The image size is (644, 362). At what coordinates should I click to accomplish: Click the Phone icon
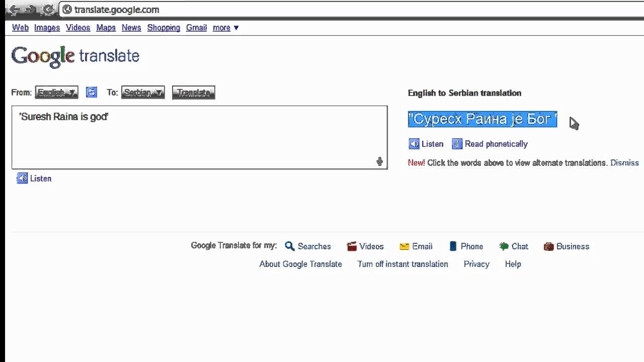(453, 246)
